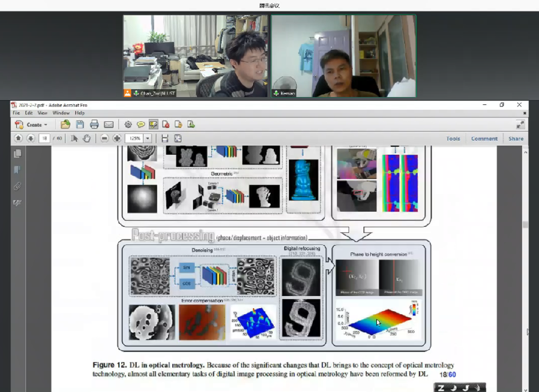The height and width of the screenshot is (392, 539).
Task: Select the Hand tool
Action: (87, 138)
